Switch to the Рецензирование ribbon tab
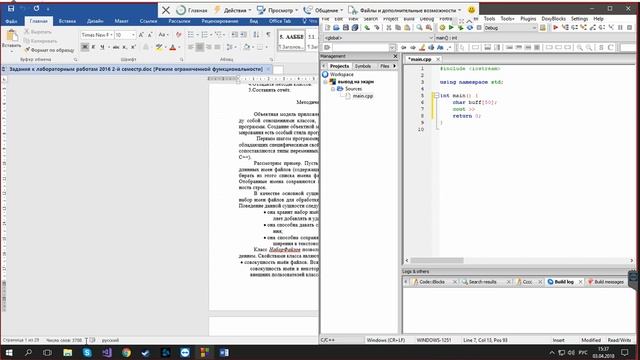 click(x=220, y=21)
